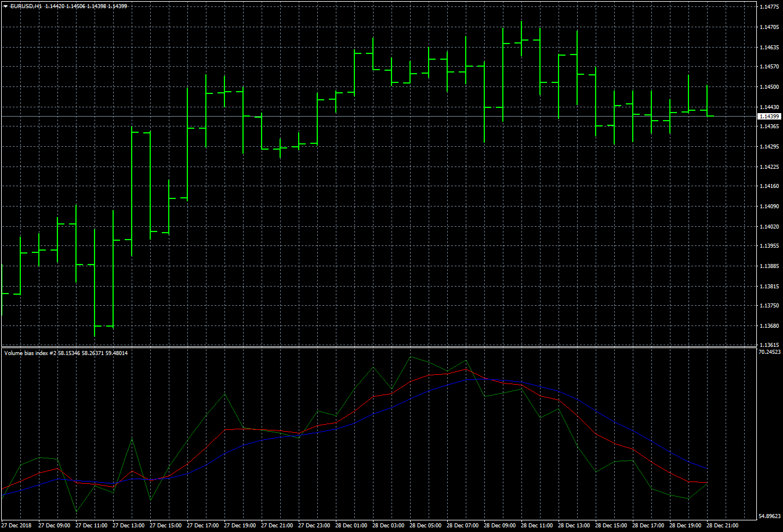Screen dimensions: 783x532
Task: Click the 1.14295 price scale label
Action: (768, 147)
